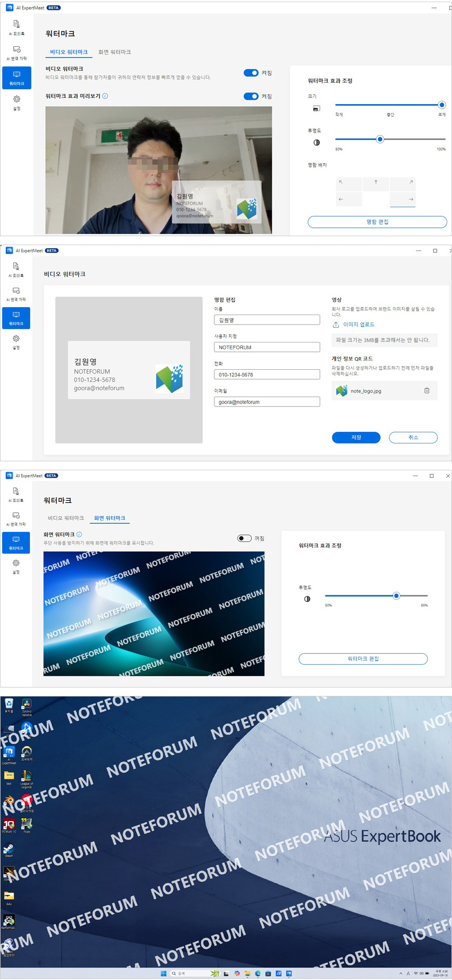Disable the 워터마크 효과 미리보기 toggle
The width and height of the screenshot is (452, 980).
pos(251,96)
